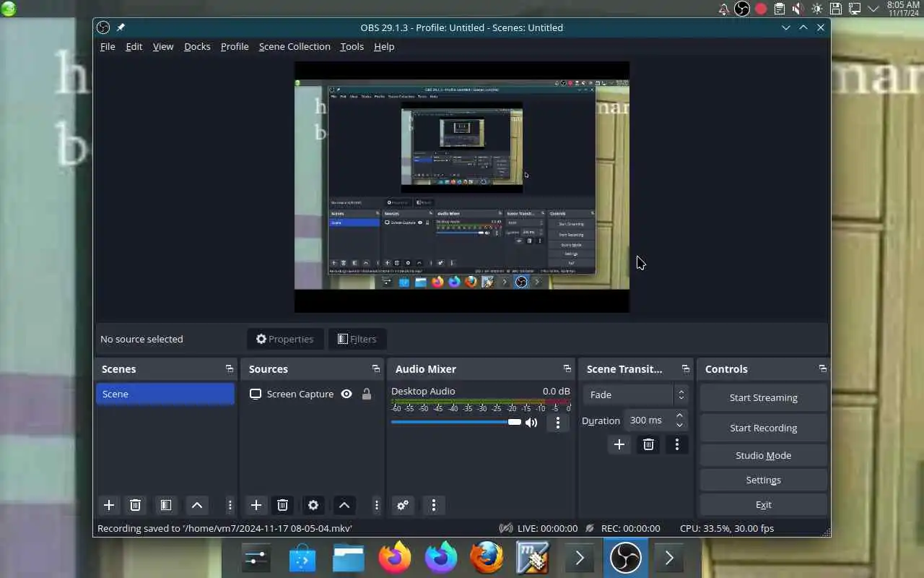924x578 pixels.
Task: Open Scenes toolbar more-options menu
Action: (x=230, y=505)
